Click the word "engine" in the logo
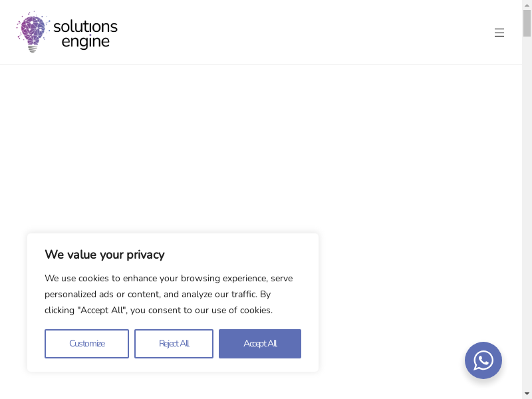This screenshot has width=532, height=399. coord(85,42)
